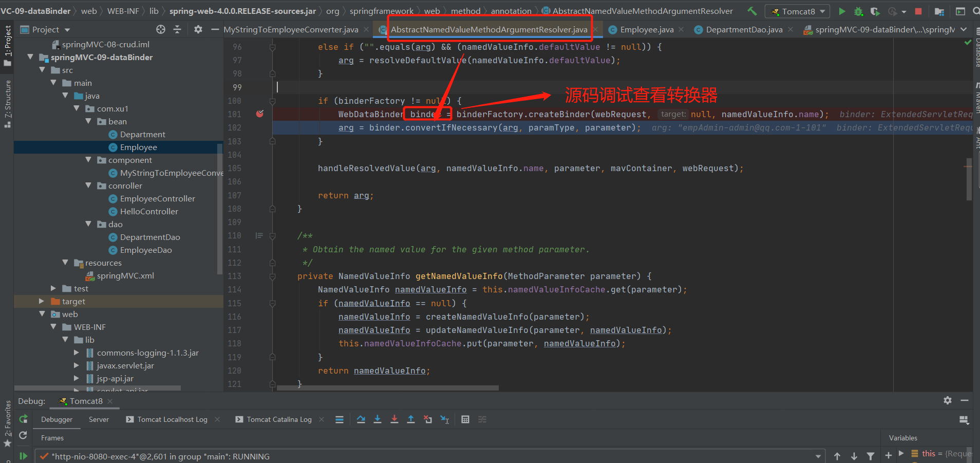
Task: Click Show Execution Point icon (three blue lines)
Action: point(340,419)
